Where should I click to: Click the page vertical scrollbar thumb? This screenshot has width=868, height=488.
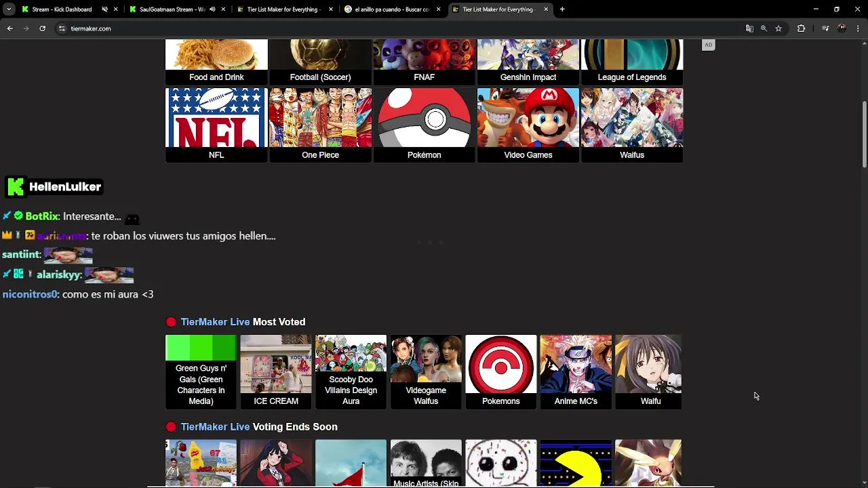pyautogui.click(x=864, y=134)
